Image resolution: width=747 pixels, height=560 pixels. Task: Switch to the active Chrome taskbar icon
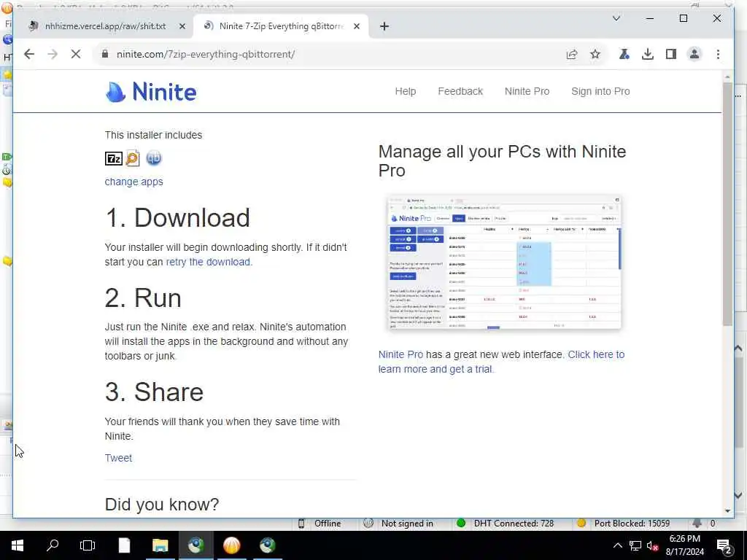click(x=196, y=545)
